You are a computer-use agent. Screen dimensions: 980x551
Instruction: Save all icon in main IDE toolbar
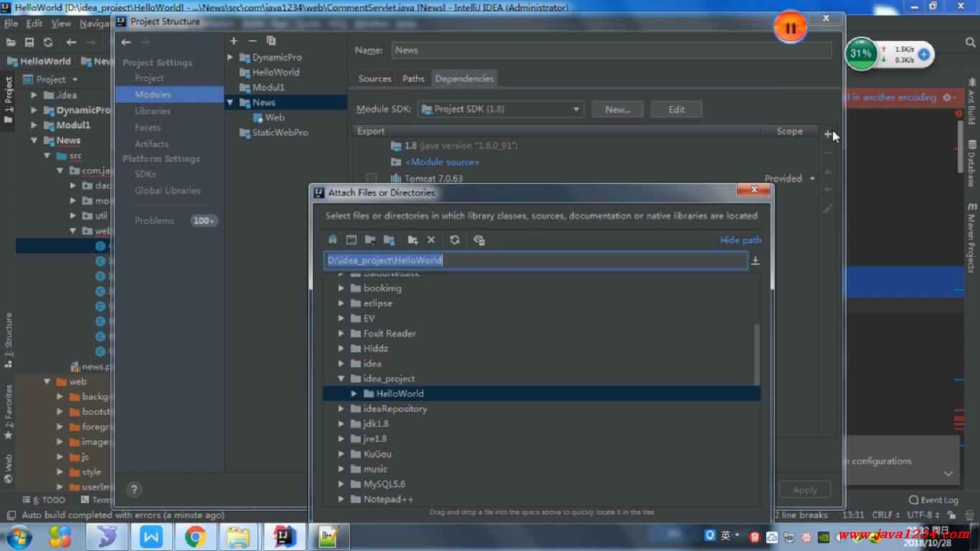(29, 42)
